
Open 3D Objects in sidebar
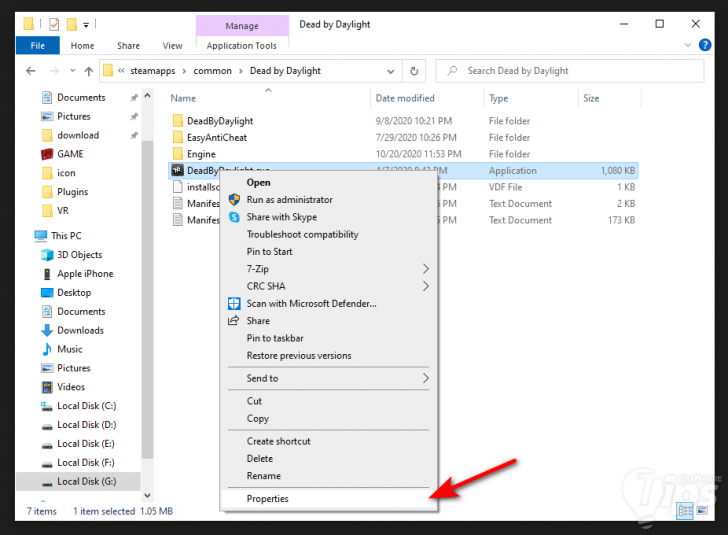79,255
